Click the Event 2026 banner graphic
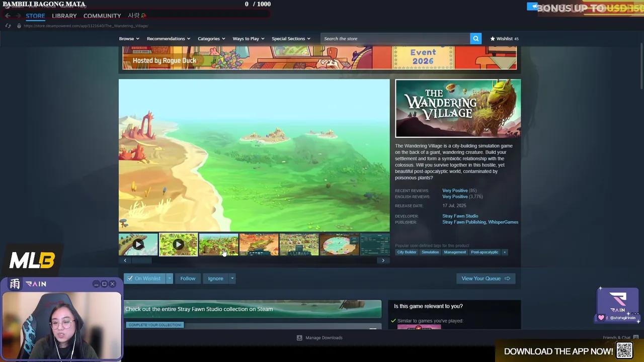 [423, 56]
